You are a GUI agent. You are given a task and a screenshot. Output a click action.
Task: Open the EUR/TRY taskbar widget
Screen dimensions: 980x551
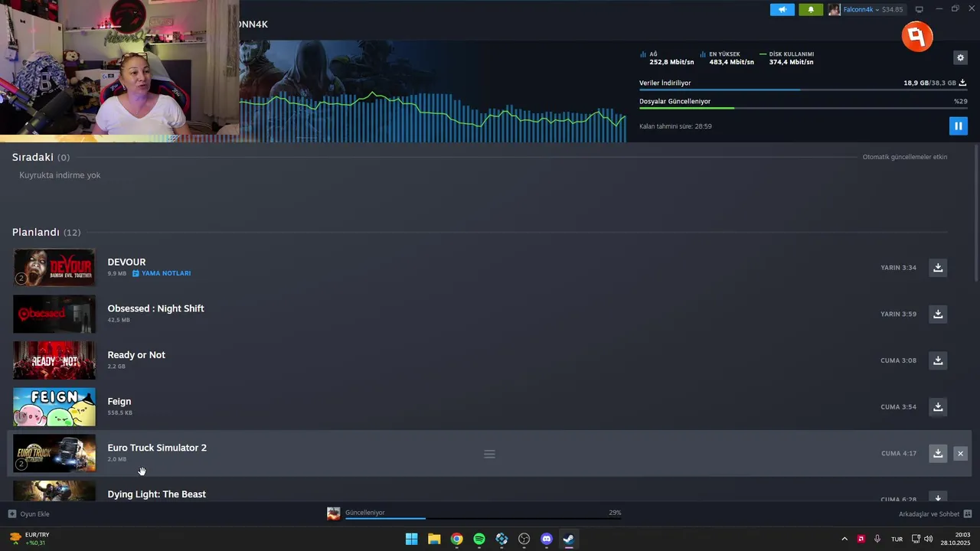[29, 539]
